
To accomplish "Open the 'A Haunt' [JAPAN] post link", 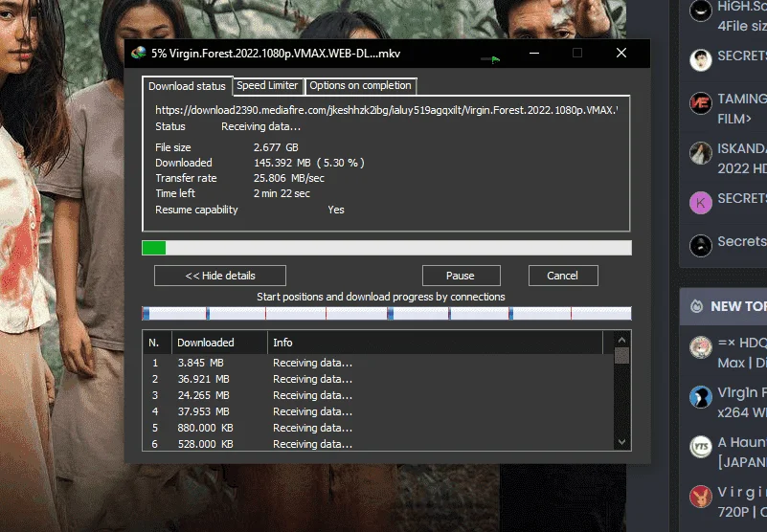I will pos(742,453).
